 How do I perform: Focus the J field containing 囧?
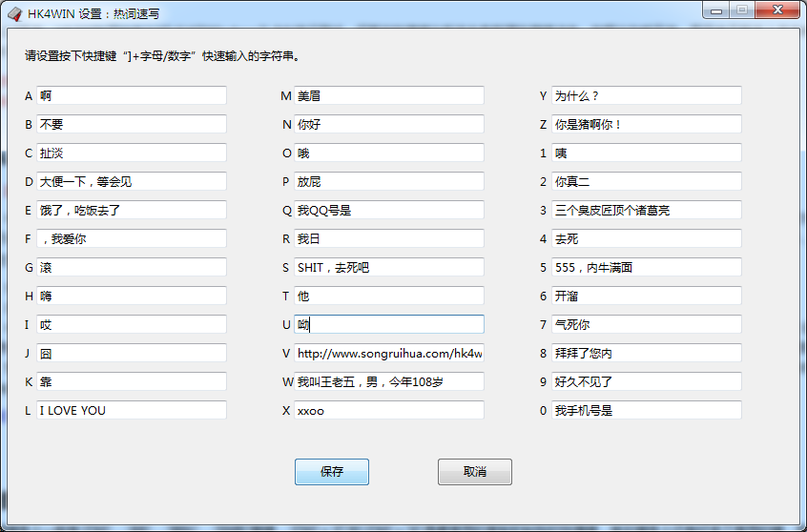coord(132,354)
